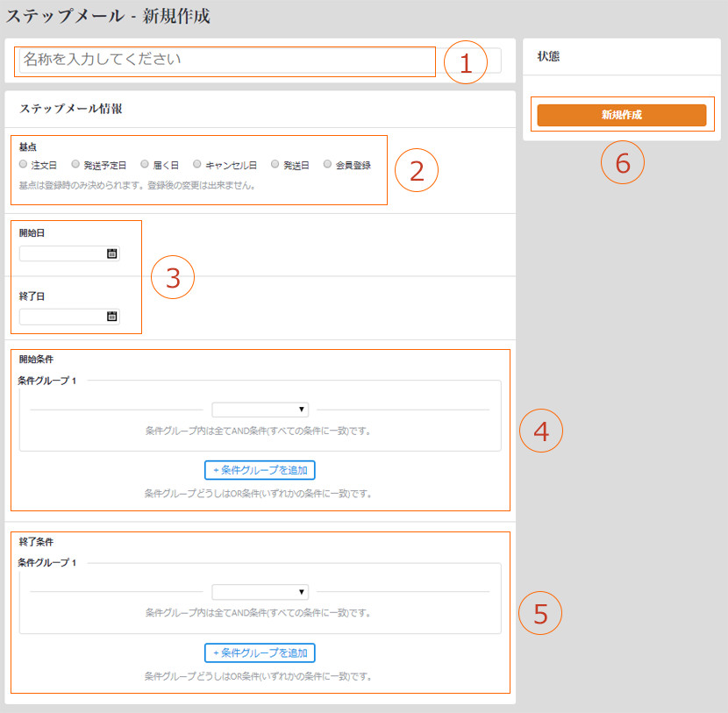This screenshot has width=728, height=713.
Task: Set the base point to 発送日
Action: click(275, 164)
